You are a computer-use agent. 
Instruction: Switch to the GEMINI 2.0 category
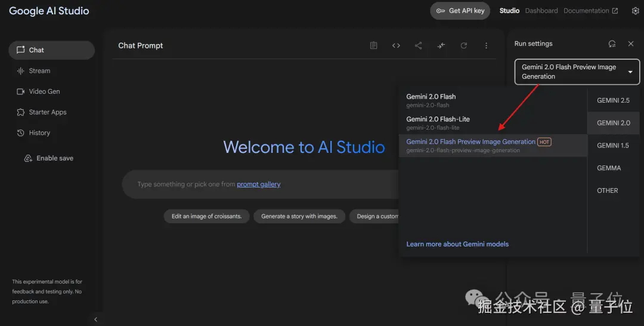(613, 123)
